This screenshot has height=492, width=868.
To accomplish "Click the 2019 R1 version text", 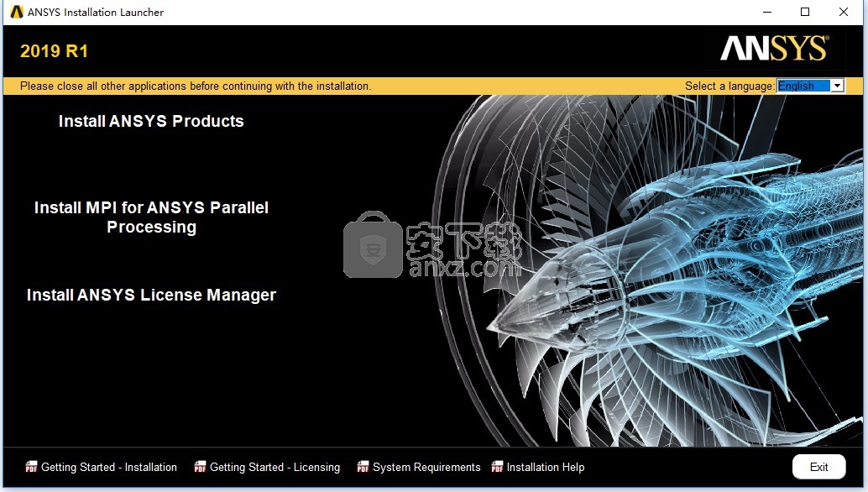I will pos(55,51).
